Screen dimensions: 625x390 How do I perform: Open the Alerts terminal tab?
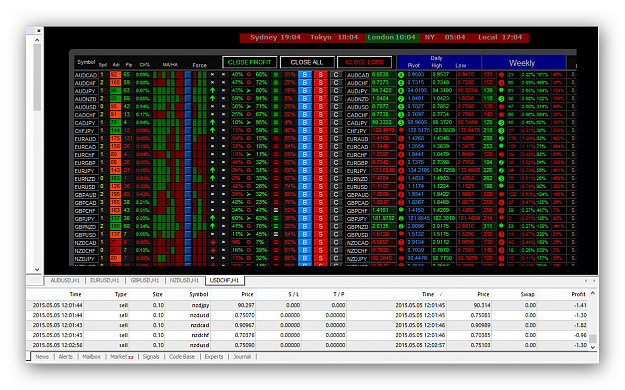66,357
